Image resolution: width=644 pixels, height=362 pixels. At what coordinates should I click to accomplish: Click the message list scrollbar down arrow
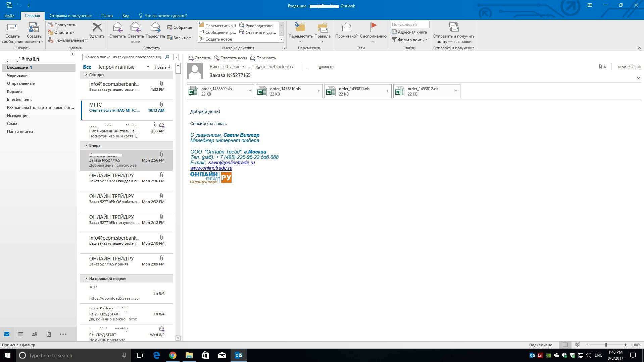178,338
